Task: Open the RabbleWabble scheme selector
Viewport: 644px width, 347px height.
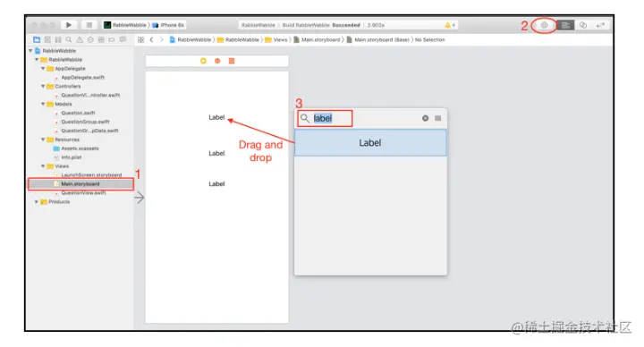Action: coord(125,25)
